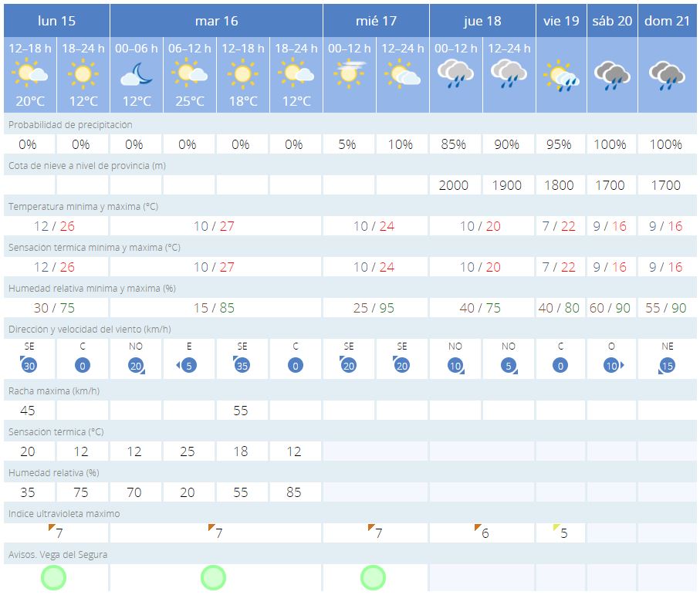Click the UV index 7 marker for Monday

[56, 532]
